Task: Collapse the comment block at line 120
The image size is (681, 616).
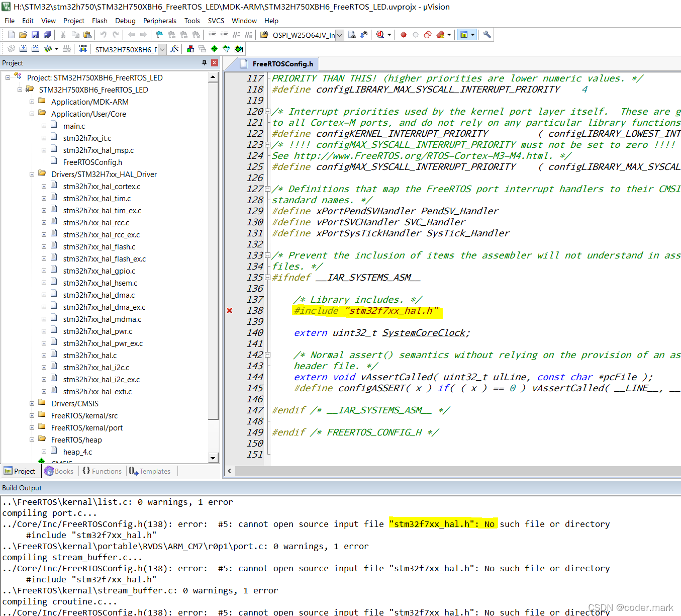Action: click(x=267, y=112)
